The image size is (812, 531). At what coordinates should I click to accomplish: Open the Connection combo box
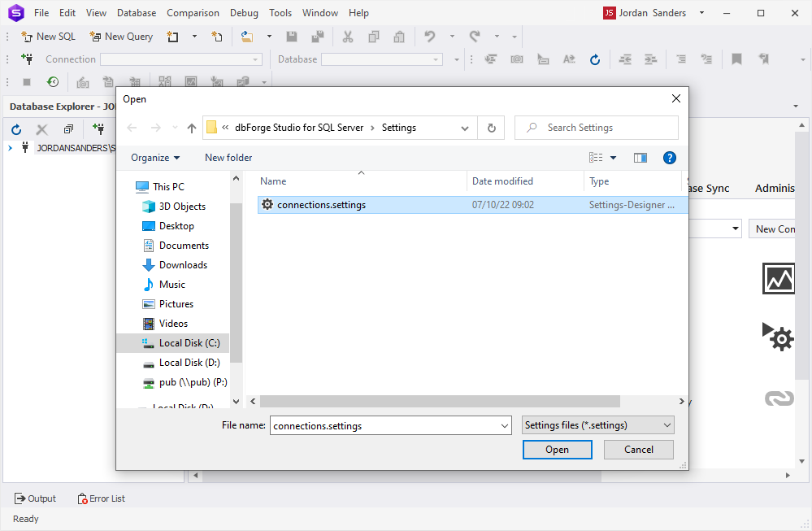point(181,59)
